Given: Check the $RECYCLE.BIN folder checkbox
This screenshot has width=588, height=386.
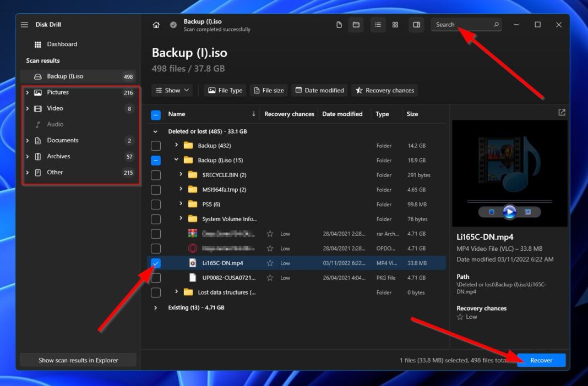Looking at the screenshot, I should click(x=156, y=175).
